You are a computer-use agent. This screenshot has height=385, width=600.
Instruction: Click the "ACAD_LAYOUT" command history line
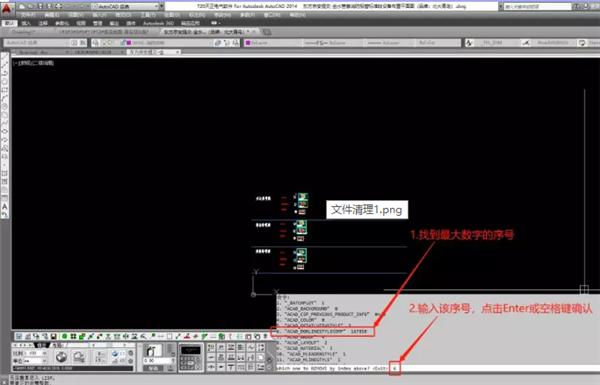302,343
